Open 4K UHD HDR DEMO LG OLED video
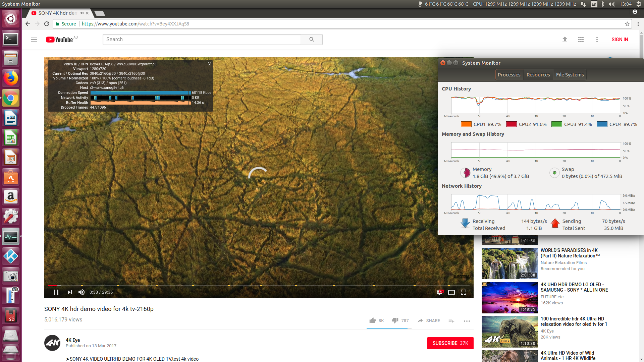 click(510, 298)
